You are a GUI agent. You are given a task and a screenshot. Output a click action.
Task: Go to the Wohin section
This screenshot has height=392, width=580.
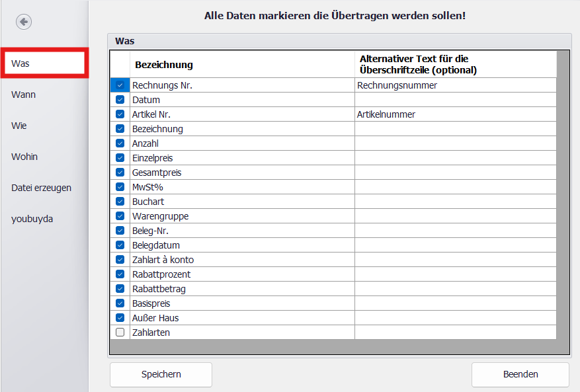pos(24,157)
